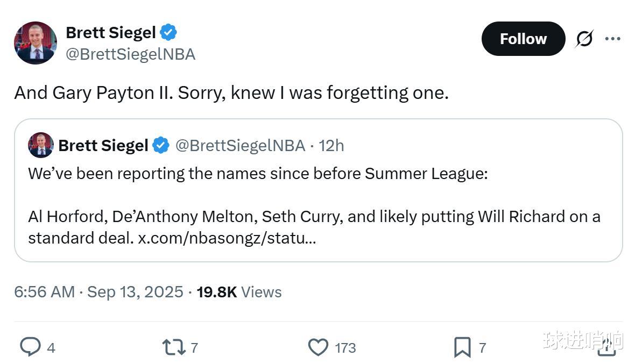Open the quoted tweet's 12h timestamp
The image size is (635, 364).
(331, 146)
